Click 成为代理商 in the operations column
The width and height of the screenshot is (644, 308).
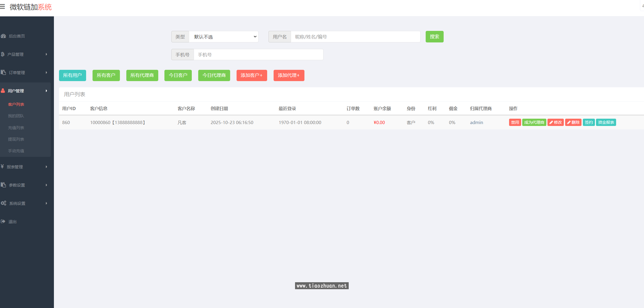point(534,122)
